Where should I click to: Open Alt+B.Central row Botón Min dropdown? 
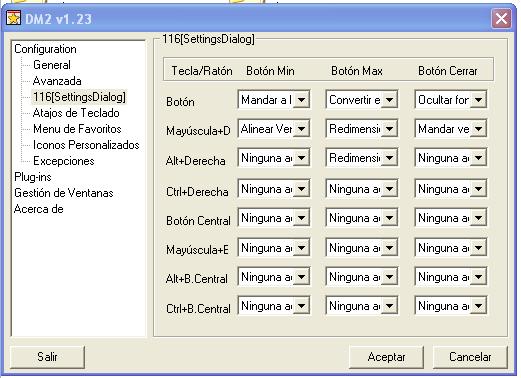coord(274,277)
